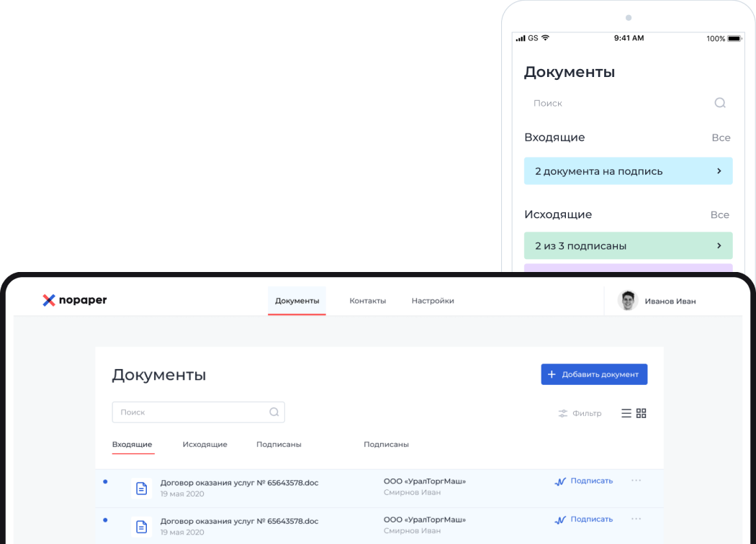The image size is (756, 544).
Task: Click Подписать in the second document row
Action: coord(592,520)
